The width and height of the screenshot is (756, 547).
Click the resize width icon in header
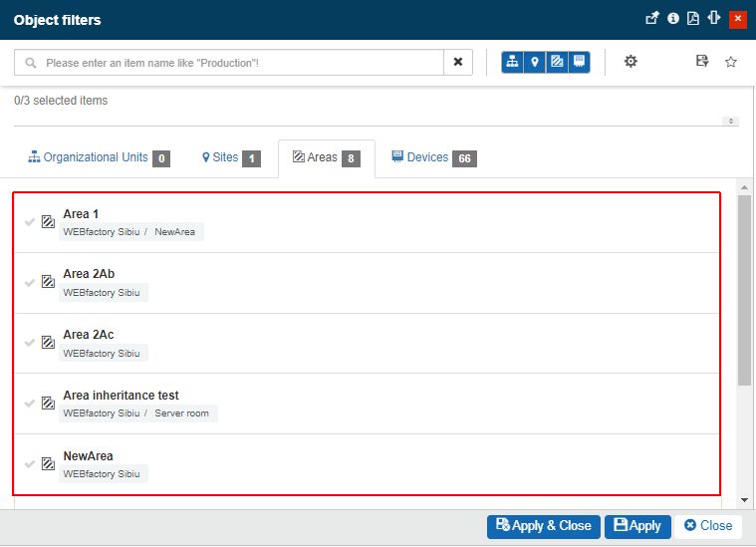(x=713, y=18)
